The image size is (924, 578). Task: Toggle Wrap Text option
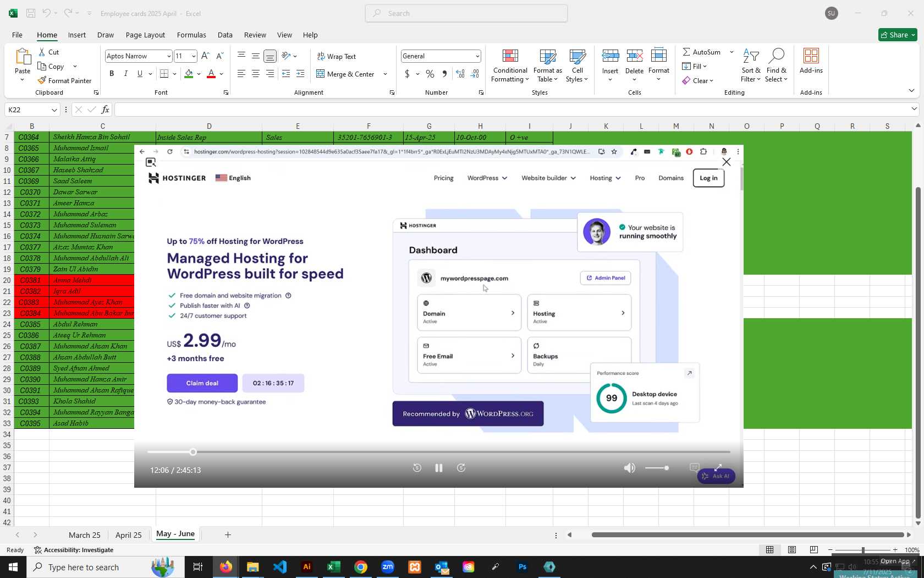(x=336, y=56)
